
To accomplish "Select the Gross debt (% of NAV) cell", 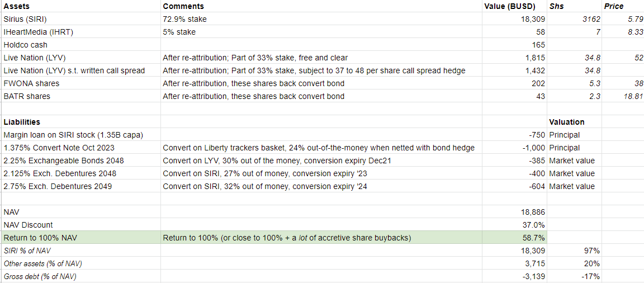I will point(81,276).
